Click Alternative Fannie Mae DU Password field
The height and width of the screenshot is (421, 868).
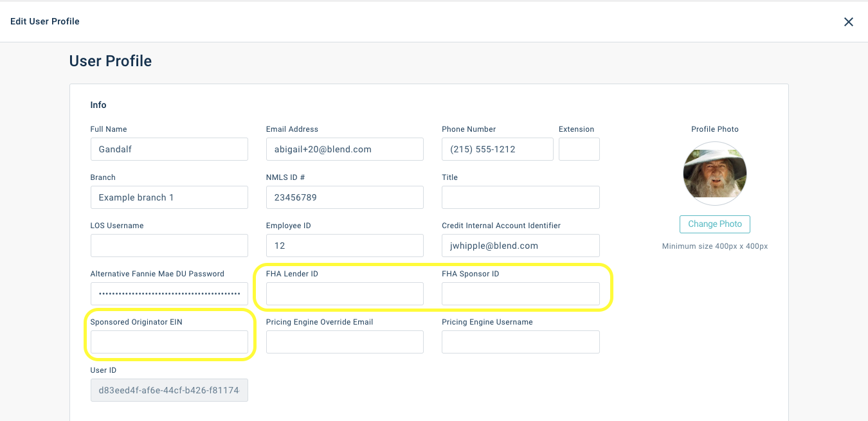coord(169,294)
